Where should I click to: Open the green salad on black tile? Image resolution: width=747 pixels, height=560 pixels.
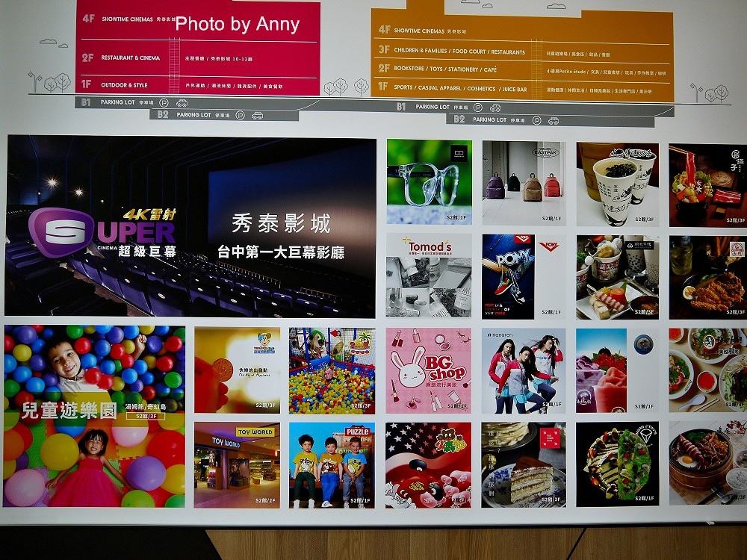click(618, 464)
